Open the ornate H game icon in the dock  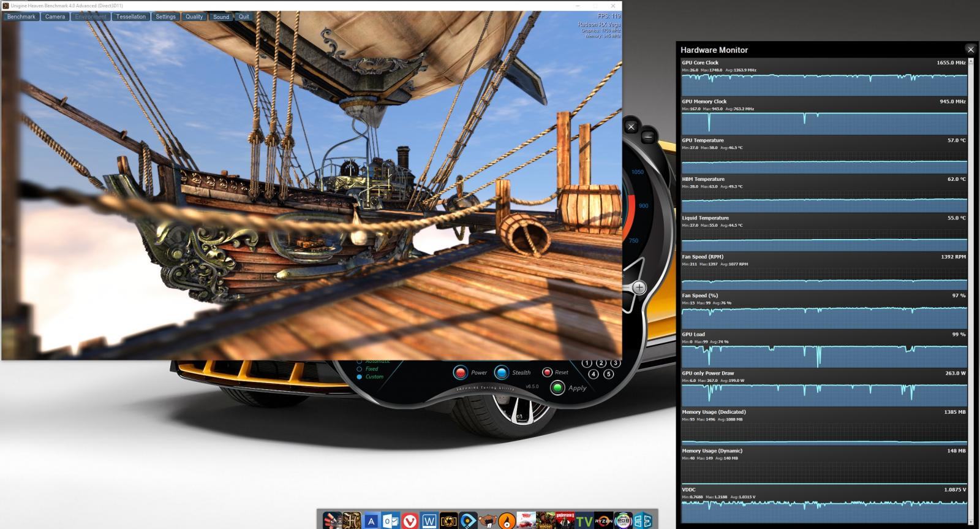352,520
